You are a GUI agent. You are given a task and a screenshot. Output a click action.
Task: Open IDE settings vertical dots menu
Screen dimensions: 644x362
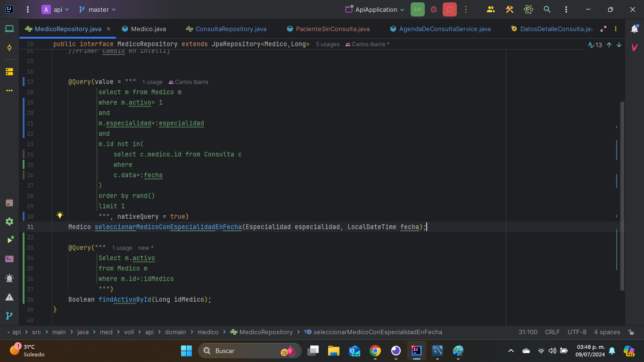pyautogui.click(x=566, y=9)
